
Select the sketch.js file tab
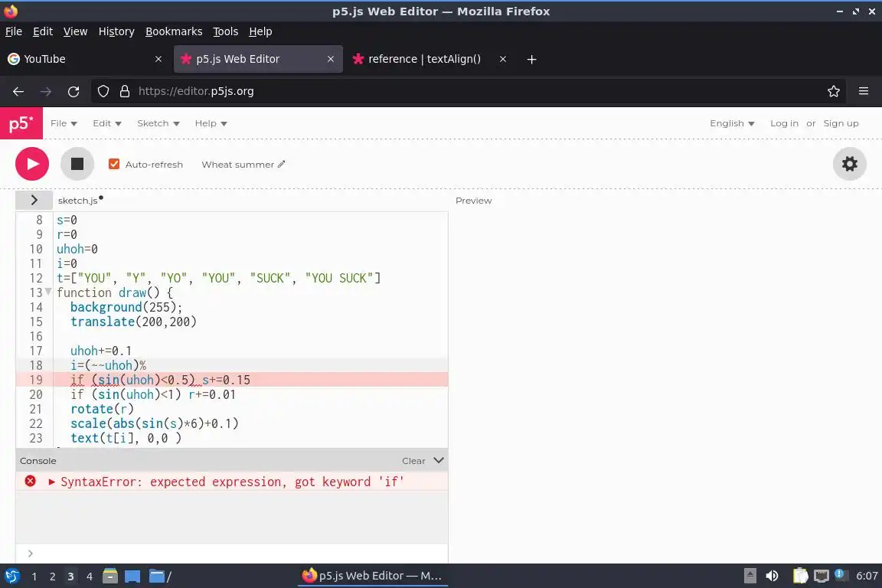click(77, 201)
